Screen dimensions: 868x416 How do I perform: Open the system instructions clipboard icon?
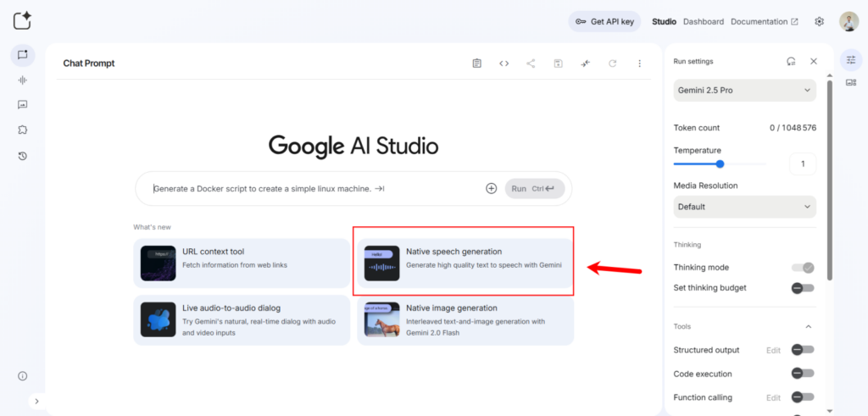477,64
